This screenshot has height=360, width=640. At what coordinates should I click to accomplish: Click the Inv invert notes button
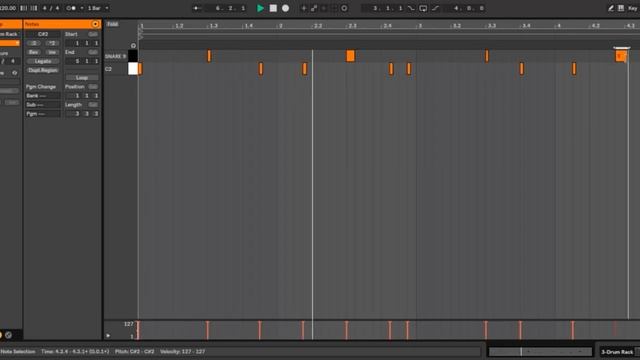click(x=52, y=52)
